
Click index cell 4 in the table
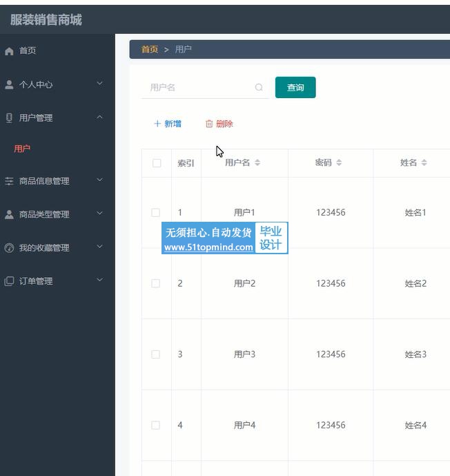[180, 426]
